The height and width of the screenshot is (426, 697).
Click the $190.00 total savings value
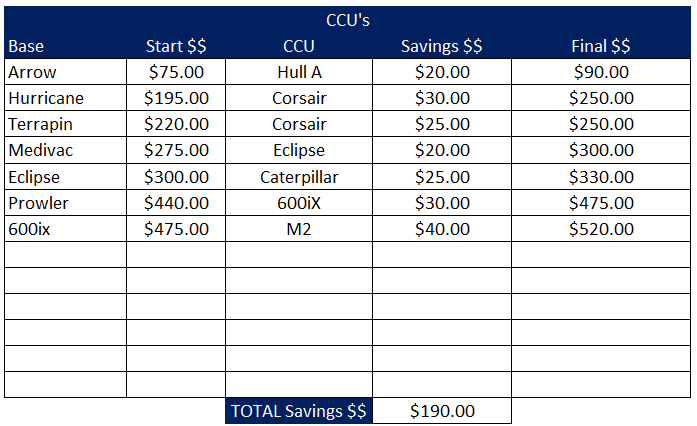441,411
